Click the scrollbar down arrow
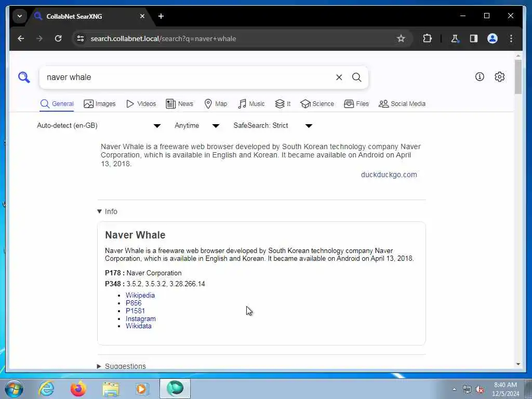 [x=518, y=364]
